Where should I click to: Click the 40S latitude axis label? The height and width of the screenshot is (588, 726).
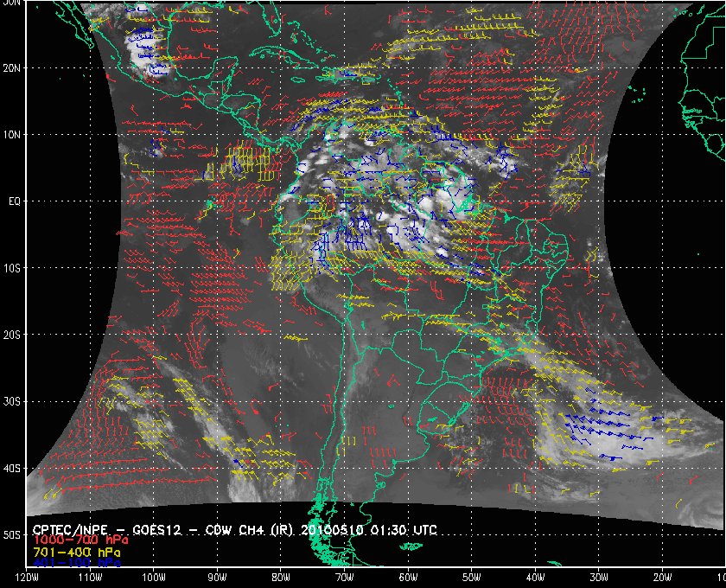pos(12,469)
